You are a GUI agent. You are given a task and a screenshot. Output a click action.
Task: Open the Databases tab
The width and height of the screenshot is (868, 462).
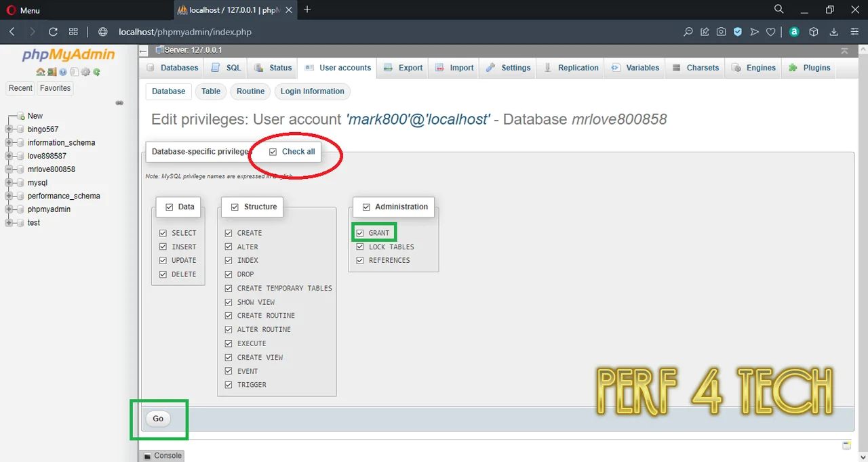click(x=172, y=68)
